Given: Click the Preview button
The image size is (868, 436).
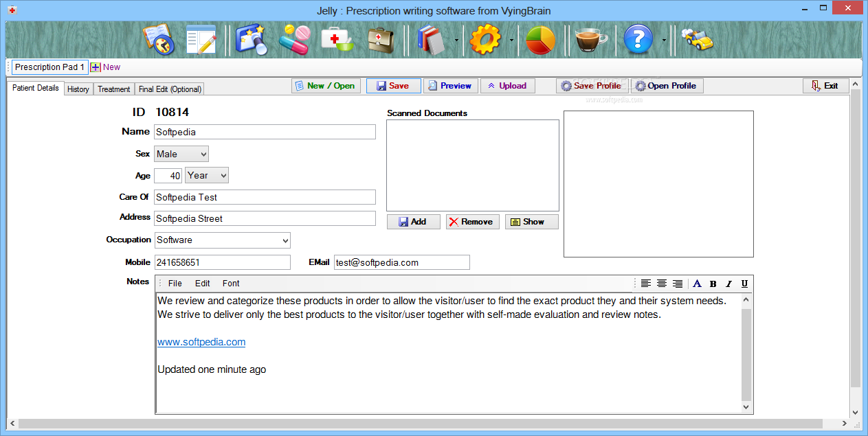Looking at the screenshot, I should (451, 86).
